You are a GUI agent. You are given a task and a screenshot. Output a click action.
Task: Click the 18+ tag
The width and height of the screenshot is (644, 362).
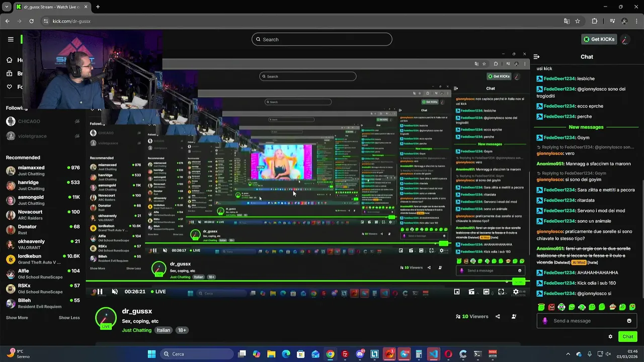click(182, 330)
